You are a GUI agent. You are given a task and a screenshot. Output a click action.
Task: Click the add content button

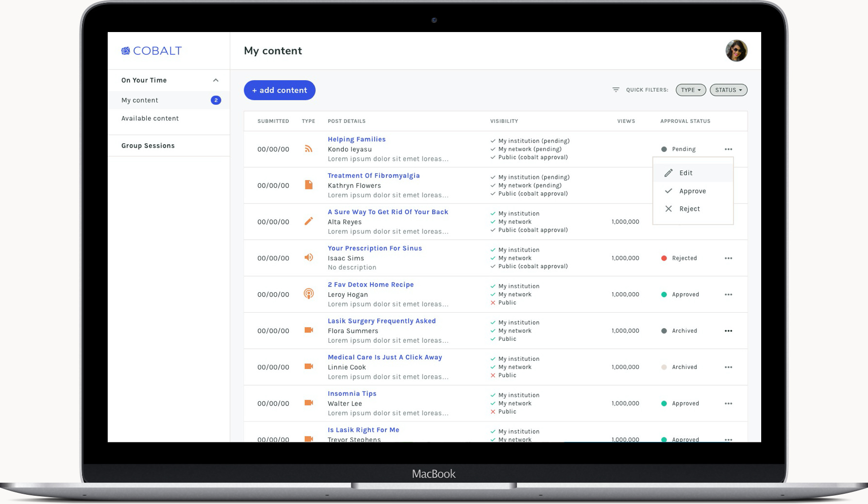point(279,90)
